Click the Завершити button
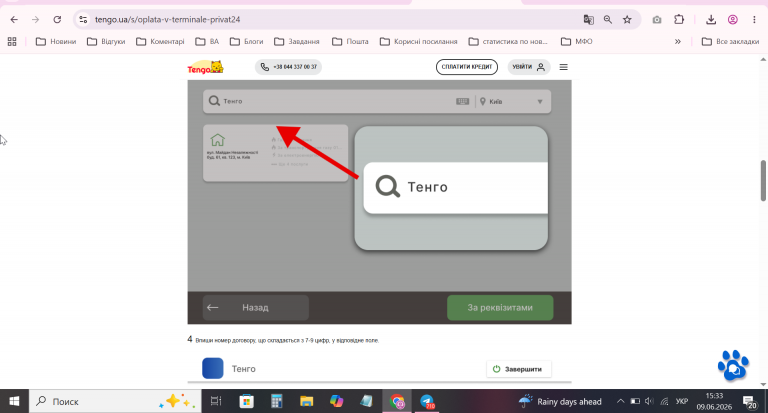The width and height of the screenshot is (768, 413). coord(519,369)
